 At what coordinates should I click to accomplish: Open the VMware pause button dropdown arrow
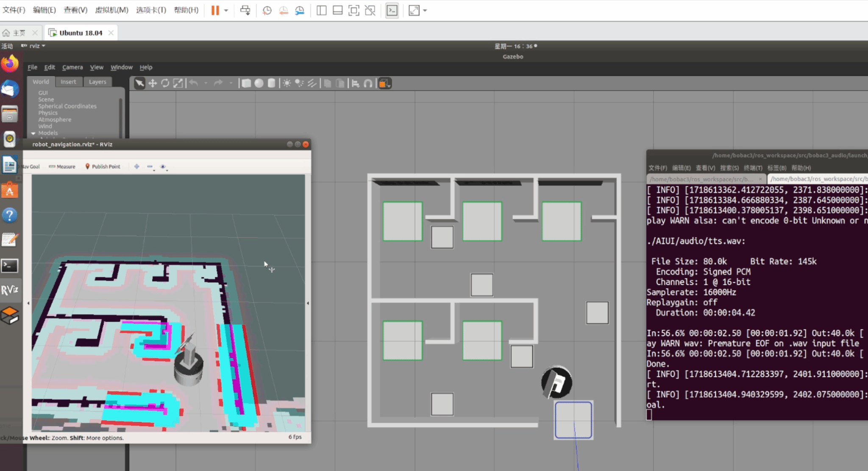tap(226, 11)
